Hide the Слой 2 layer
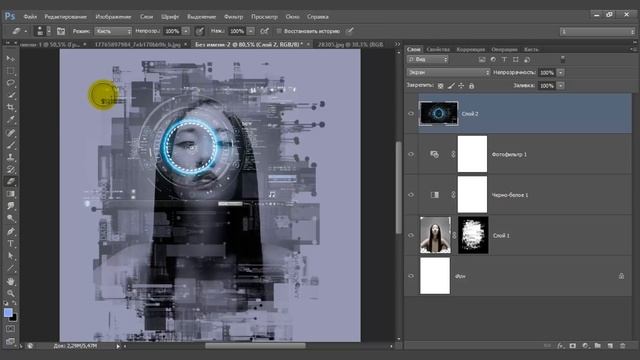640x360 pixels. [x=411, y=114]
